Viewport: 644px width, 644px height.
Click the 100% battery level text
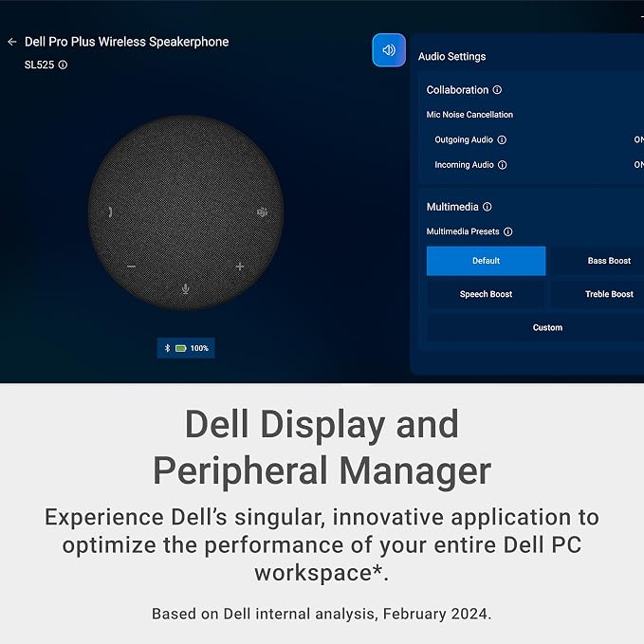[199, 348]
